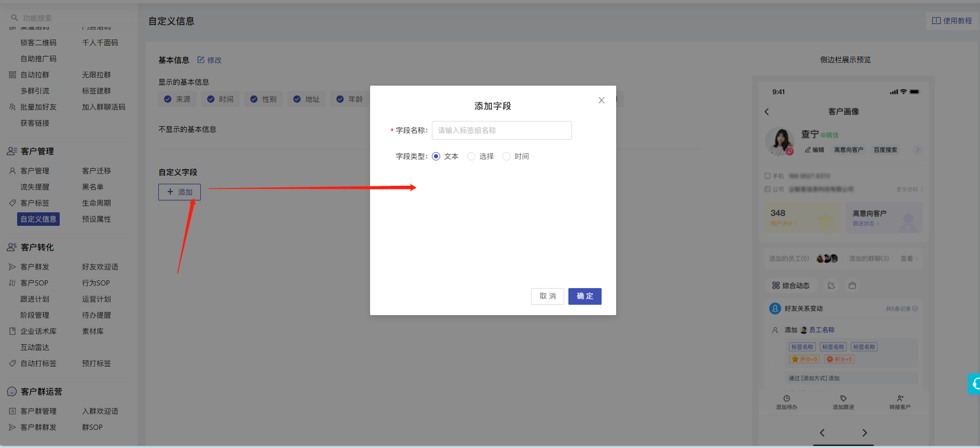
Task: Click the floating customer service headset icon
Action: (x=974, y=384)
